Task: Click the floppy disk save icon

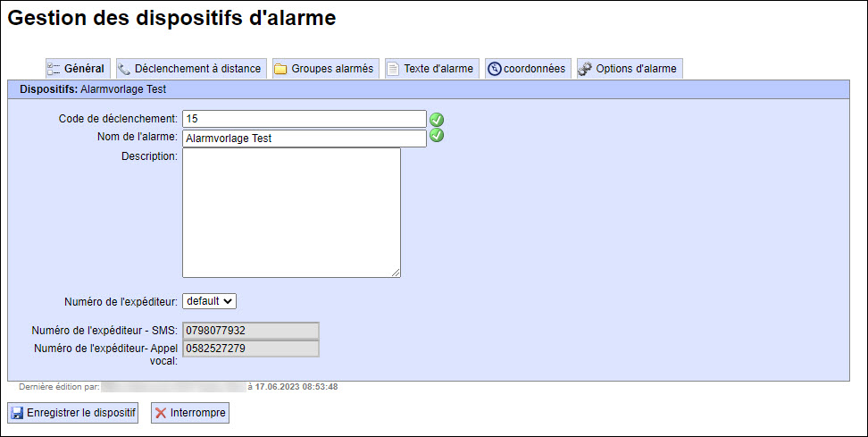Action: pyautogui.click(x=17, y=413)
